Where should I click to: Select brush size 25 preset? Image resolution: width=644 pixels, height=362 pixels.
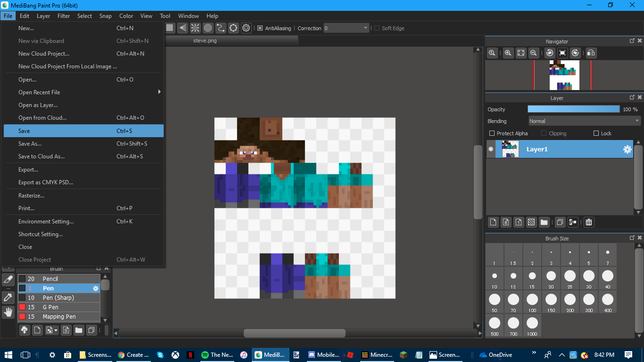pos(570,279)
